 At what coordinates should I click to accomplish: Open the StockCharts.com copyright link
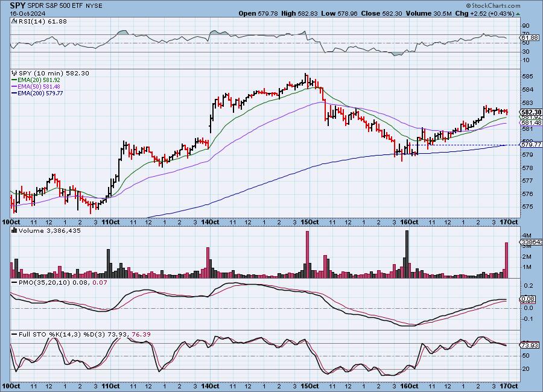coord(493,5)
